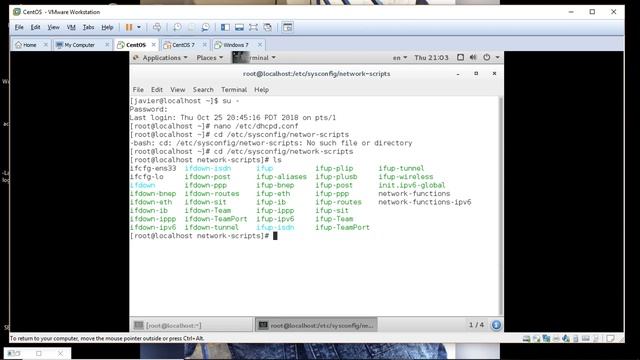Image resolution: width=640 pixels, height=360 pixels.
Task: Click the init.ipv6-global entry
Action: click(x=411, y=185)
